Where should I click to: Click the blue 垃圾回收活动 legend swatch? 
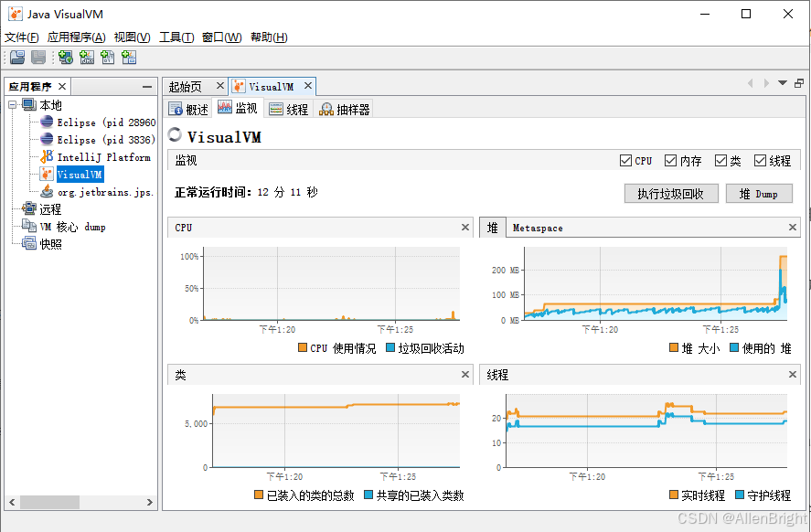[390, 347]
